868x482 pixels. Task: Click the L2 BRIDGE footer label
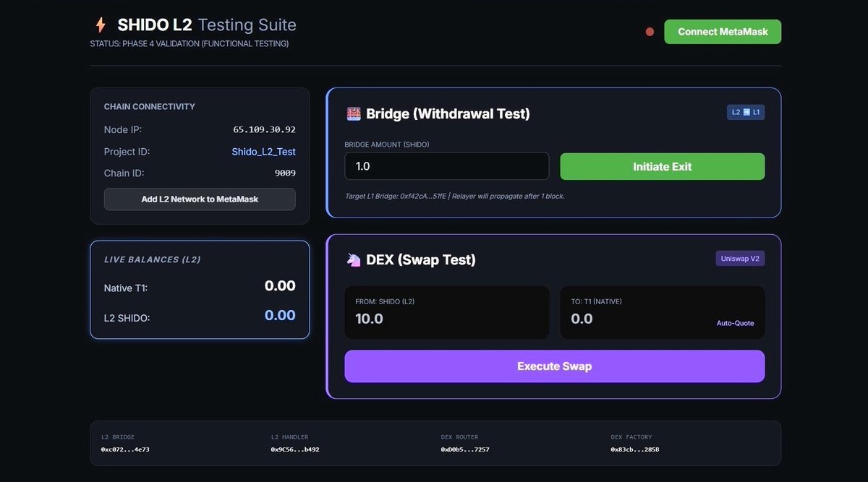tap(118, 437)
